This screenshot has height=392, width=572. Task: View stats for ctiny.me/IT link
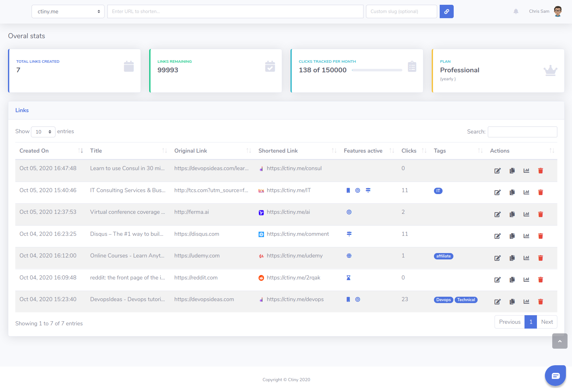click(x=526, y=192)
